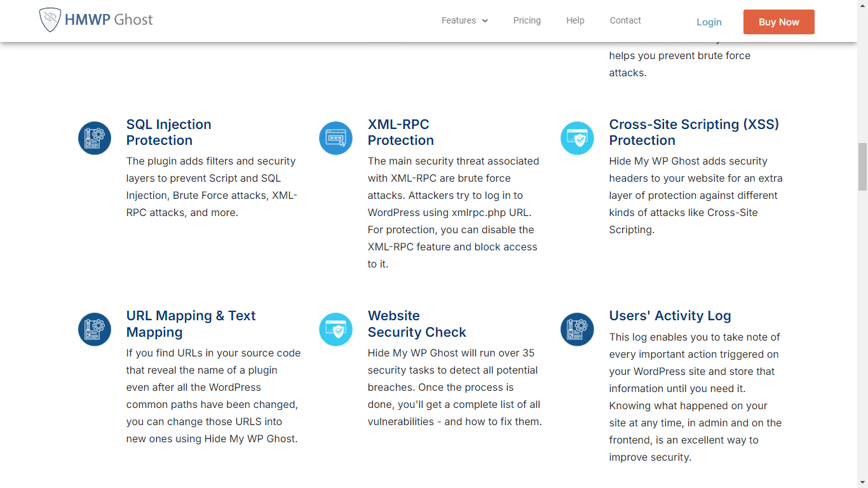
Task: Select the XML-RPC Protection heading
Action: (x=400, y=132)
